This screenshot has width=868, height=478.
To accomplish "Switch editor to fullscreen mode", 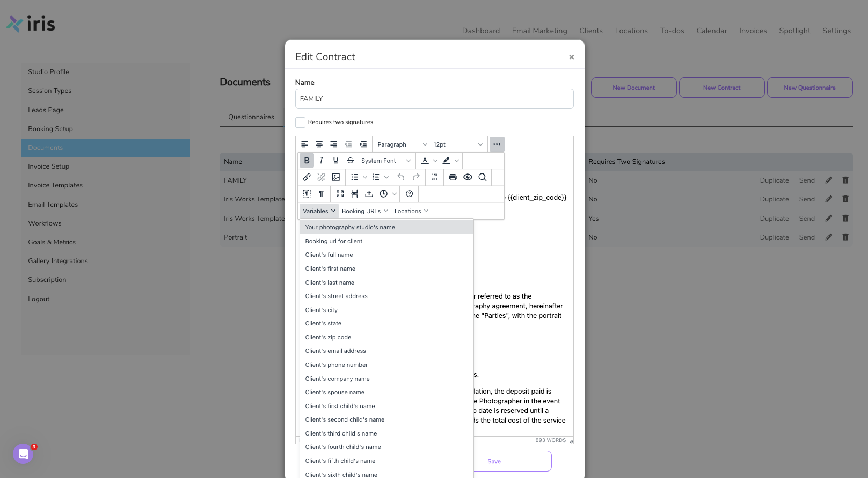I will pos(340,194).
